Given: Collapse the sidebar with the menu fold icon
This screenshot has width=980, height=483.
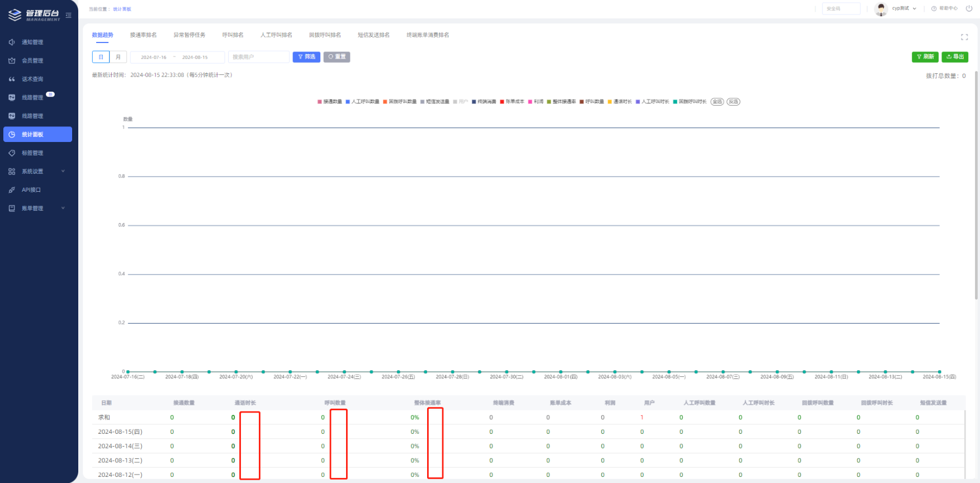Looking at the screenshot, I should 68,15.
